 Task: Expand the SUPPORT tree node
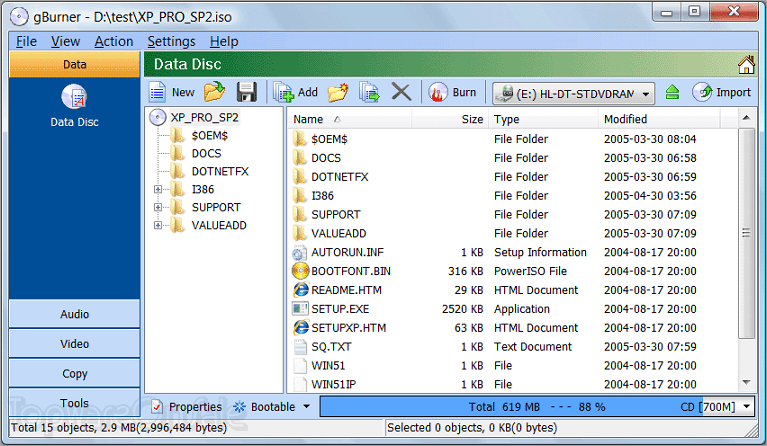[158, 207]
